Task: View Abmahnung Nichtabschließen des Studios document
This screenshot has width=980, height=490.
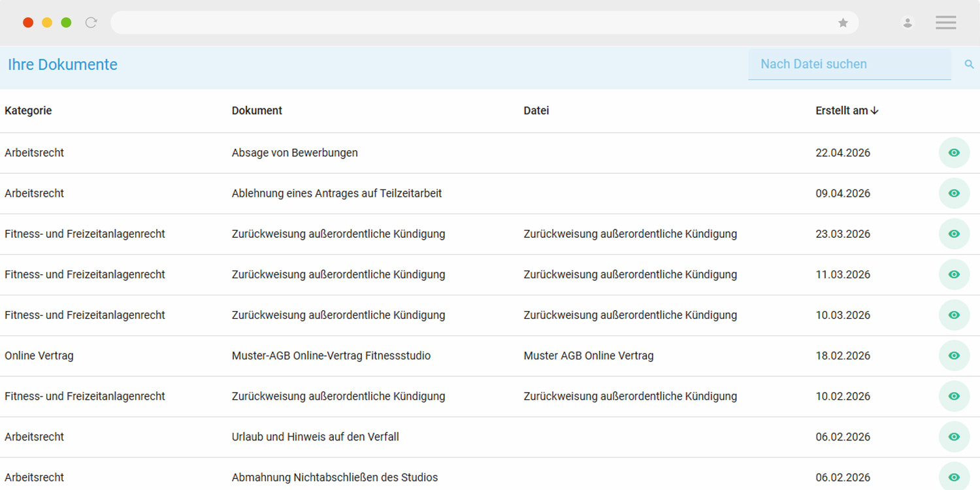Action: pos(954,477)
